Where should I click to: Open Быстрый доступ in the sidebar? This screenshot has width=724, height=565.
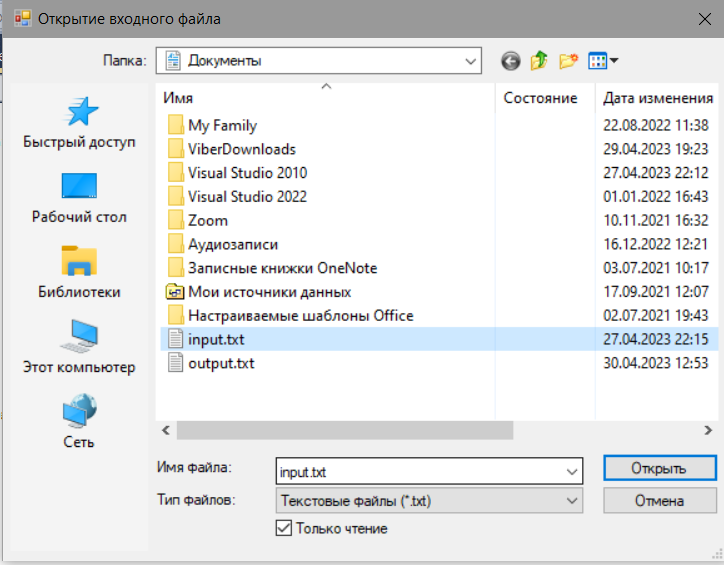79,123
